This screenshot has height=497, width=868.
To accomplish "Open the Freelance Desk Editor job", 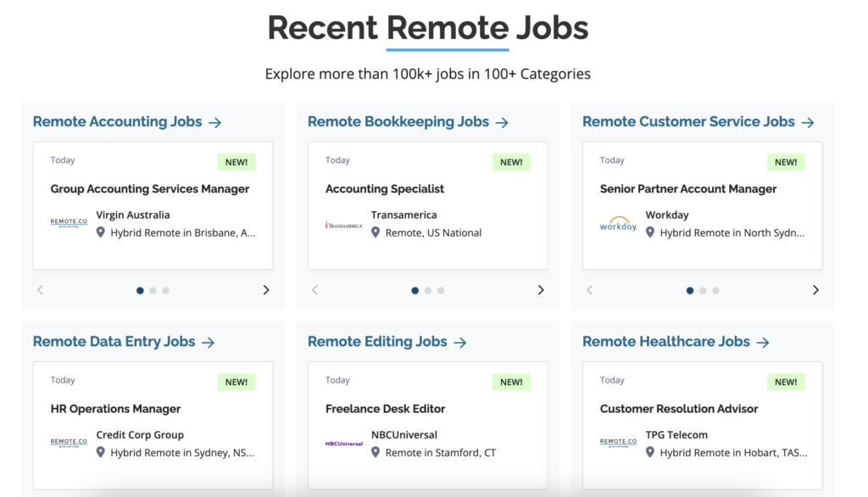I will click(x=386, y=409).
